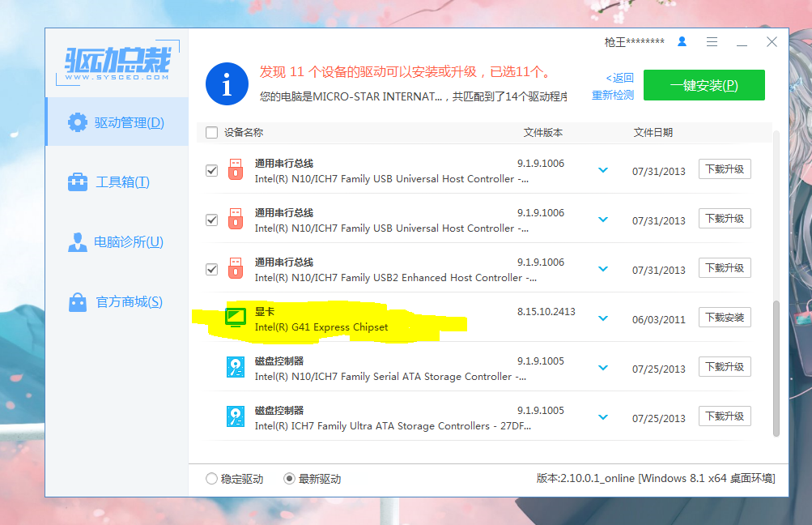Click 下载升级 for Serial ATA Storage Controller

click(x=725, y=367)
